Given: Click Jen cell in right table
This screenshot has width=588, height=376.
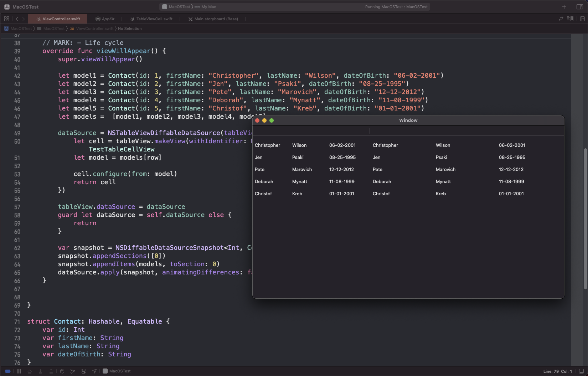Looking at the screenshot, I should coord(377,157).
